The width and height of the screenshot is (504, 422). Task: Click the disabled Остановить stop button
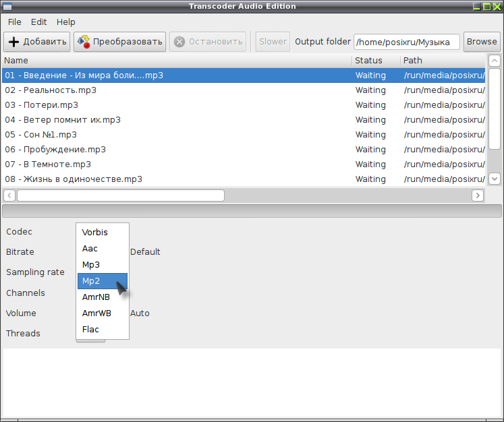click(x=208, y=42)
